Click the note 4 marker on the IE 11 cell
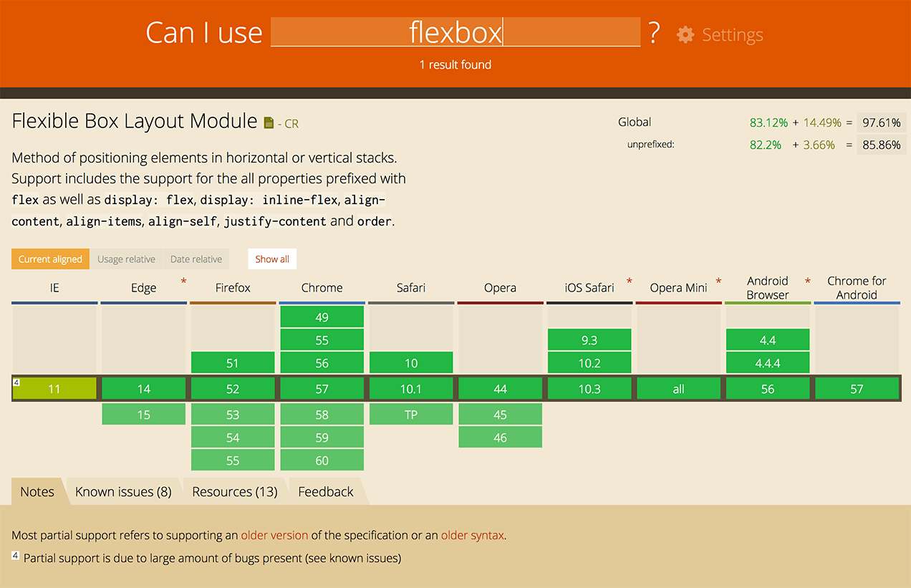 (x=16, y=382)
